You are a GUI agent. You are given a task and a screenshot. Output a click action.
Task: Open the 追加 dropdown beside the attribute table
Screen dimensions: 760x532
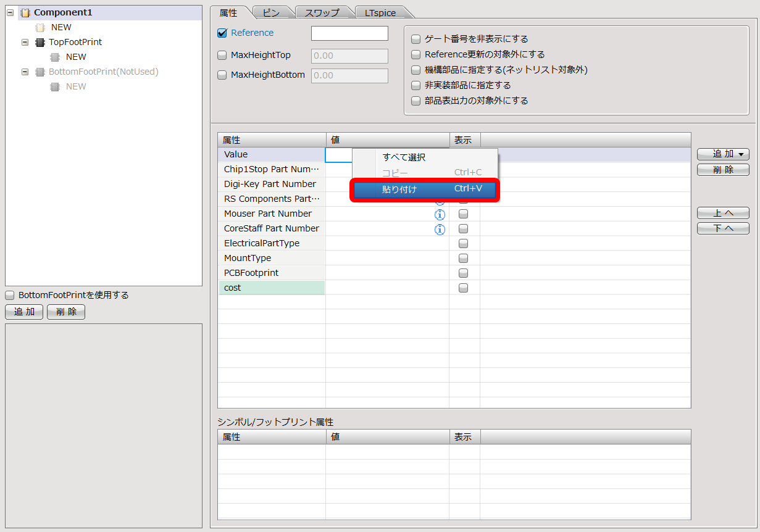click(723, 154)
